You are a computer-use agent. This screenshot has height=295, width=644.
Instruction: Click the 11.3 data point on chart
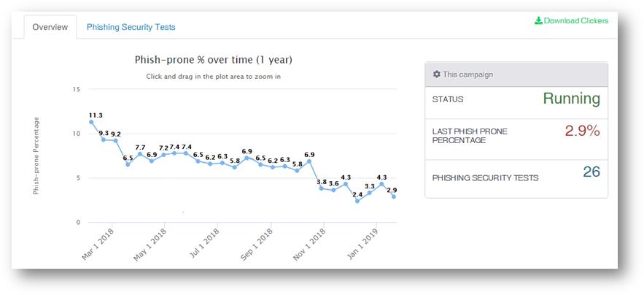coord(91,122)
